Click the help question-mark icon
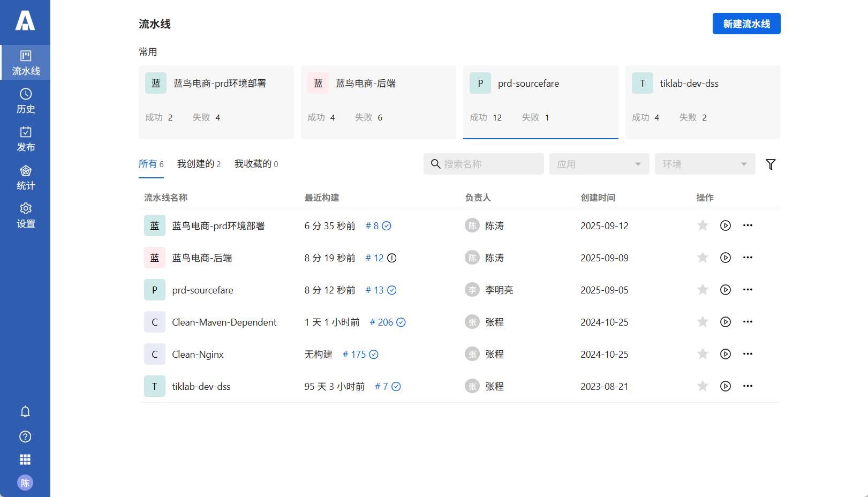Viewport: 868px width, 497px height. pyautogui.click(x=25, y=436)
